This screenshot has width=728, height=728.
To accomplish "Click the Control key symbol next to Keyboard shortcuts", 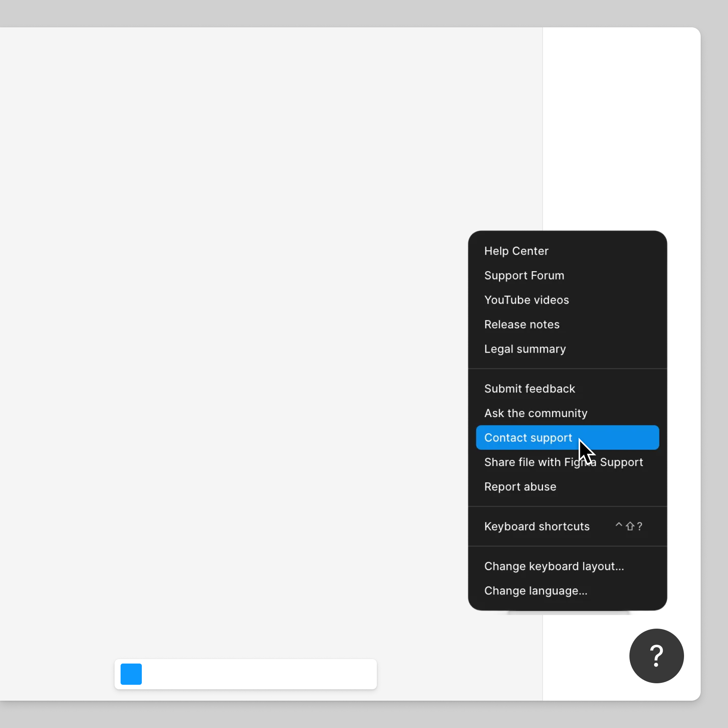I will click(x=618, y=526).
